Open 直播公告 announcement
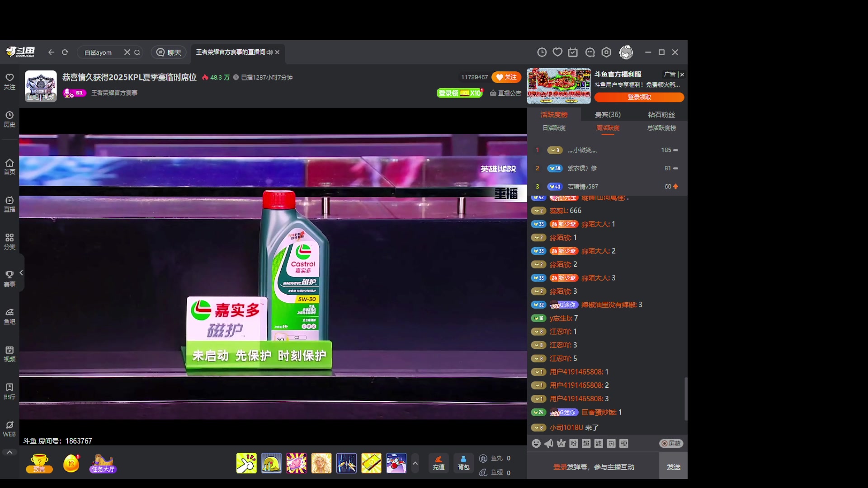868x488 pixels. click(x=505, y=93)
